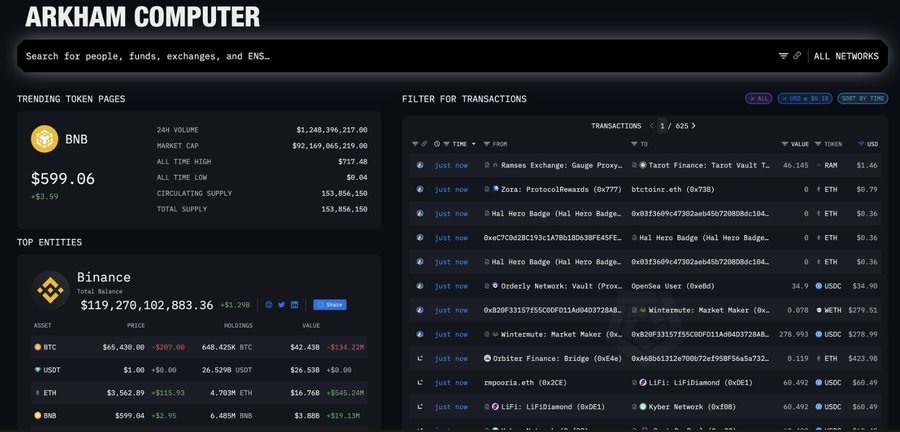The image size is (900, 432).
Task: Go to next transactions page
Action: tap(693, 126)
